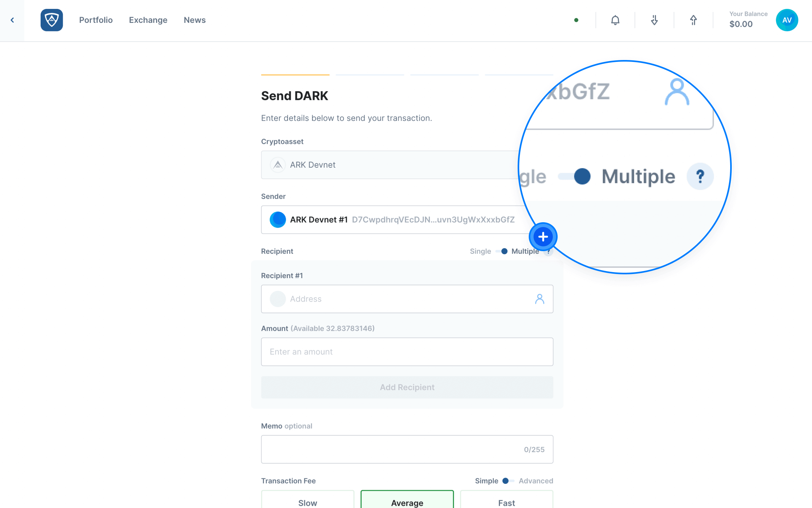Image resolution: width=812 pixels, height=508 pixels.
Task: Open the ARK shield logo home
Action: [52, 20]
